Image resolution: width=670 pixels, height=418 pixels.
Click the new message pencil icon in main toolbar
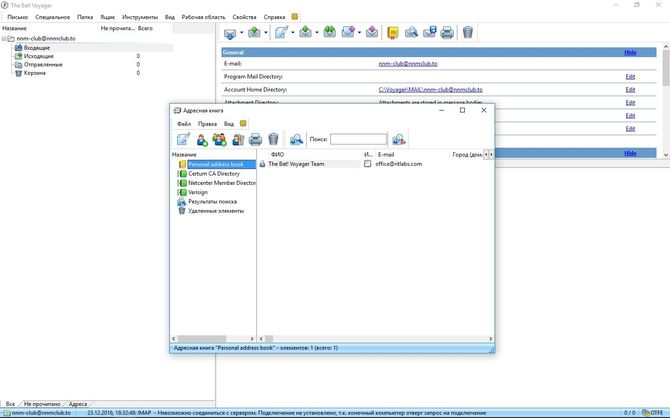click(x=280, y=33)
